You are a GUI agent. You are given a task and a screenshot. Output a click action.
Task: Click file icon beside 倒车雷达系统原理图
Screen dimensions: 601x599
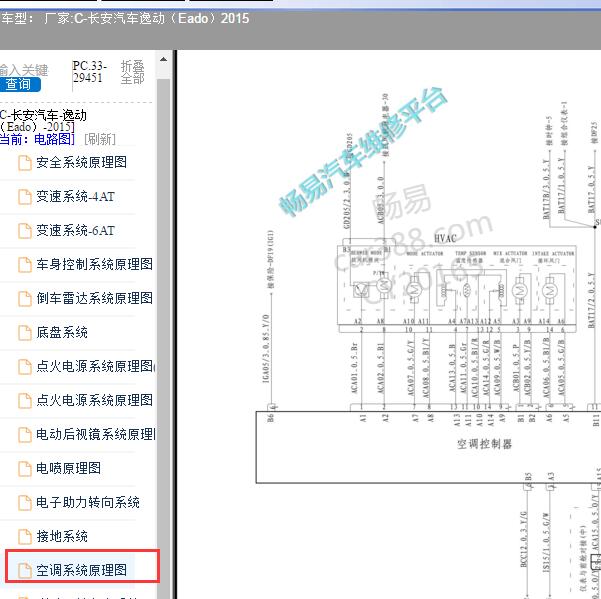tap(25, 299)
